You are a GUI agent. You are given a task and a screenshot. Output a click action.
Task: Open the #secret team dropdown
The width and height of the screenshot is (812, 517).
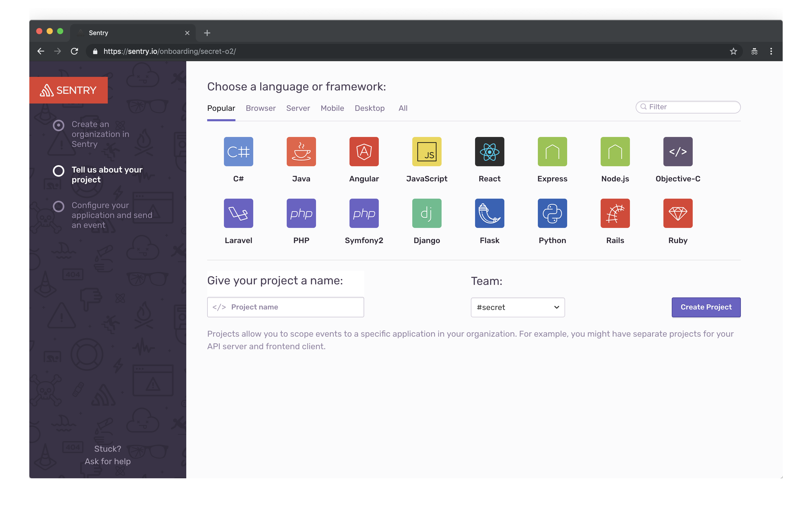click(517, 307)
